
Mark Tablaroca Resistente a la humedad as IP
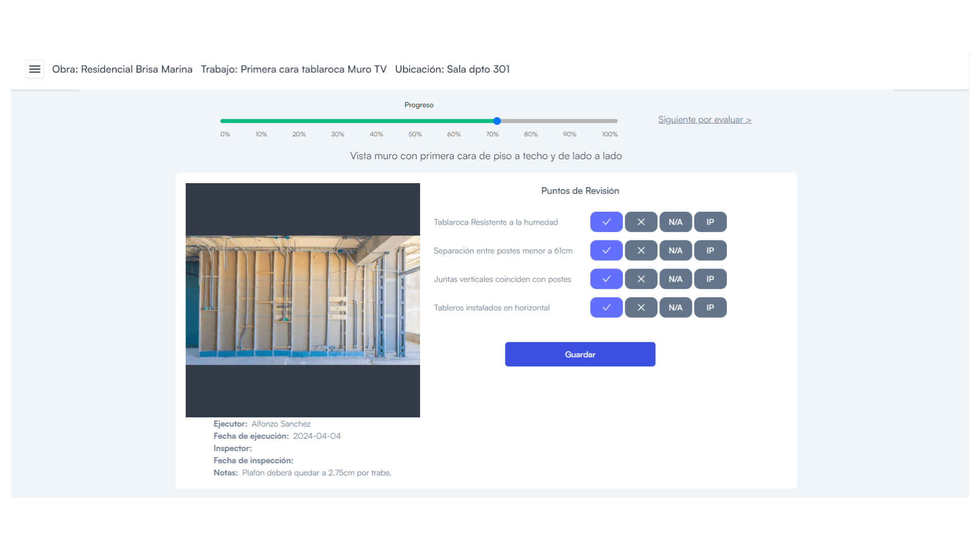point(710,222)
